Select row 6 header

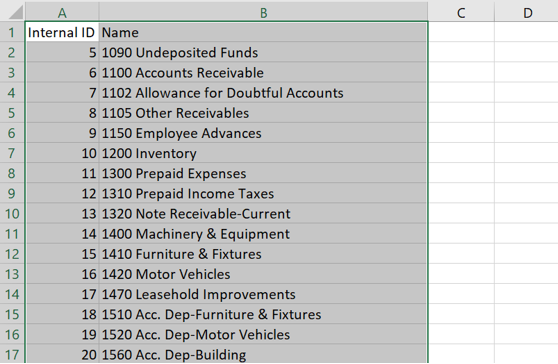(x=12, y=133)
